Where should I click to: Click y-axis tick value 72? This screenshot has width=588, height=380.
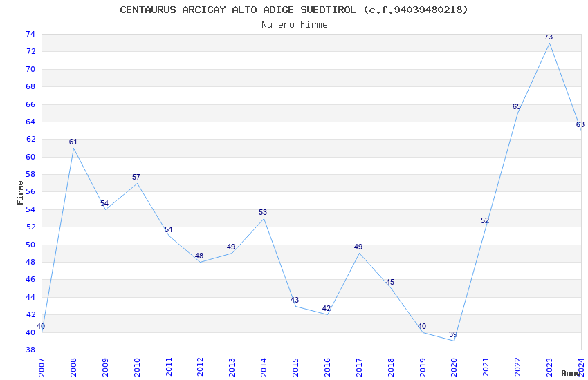(30, 51)
